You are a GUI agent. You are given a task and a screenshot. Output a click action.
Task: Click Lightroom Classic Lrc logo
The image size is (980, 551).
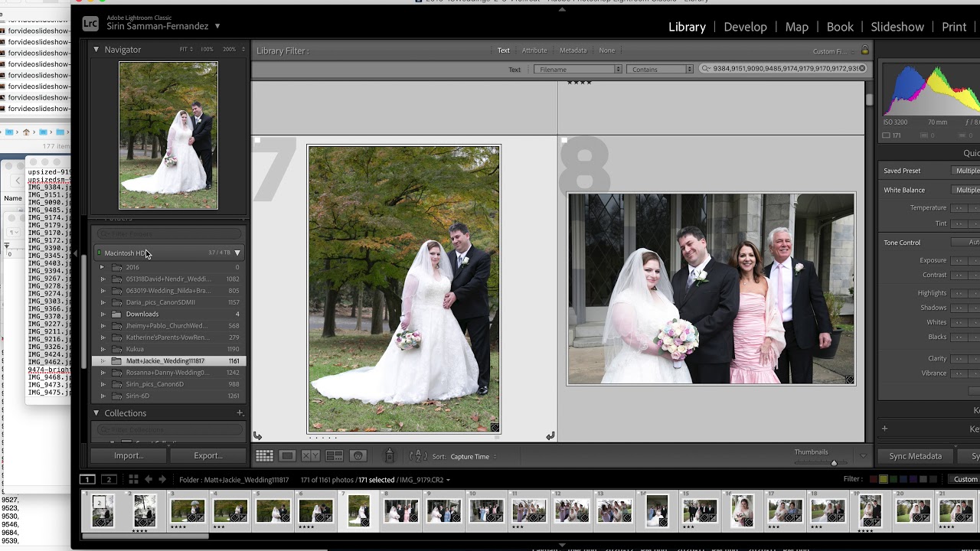point(90,24)
